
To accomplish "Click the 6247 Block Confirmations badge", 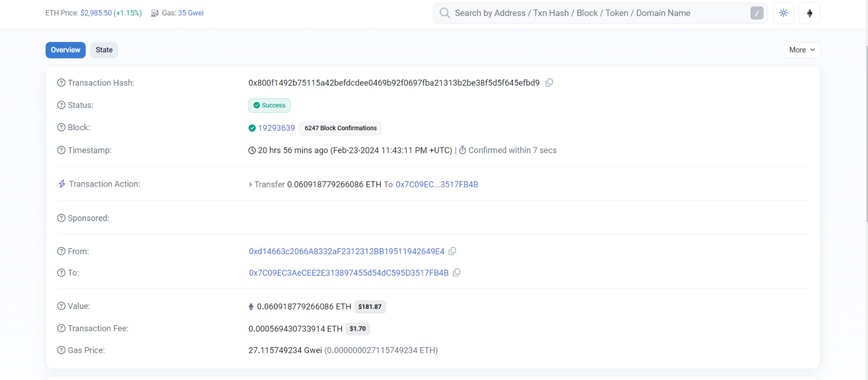I will (x=340, y=128).
